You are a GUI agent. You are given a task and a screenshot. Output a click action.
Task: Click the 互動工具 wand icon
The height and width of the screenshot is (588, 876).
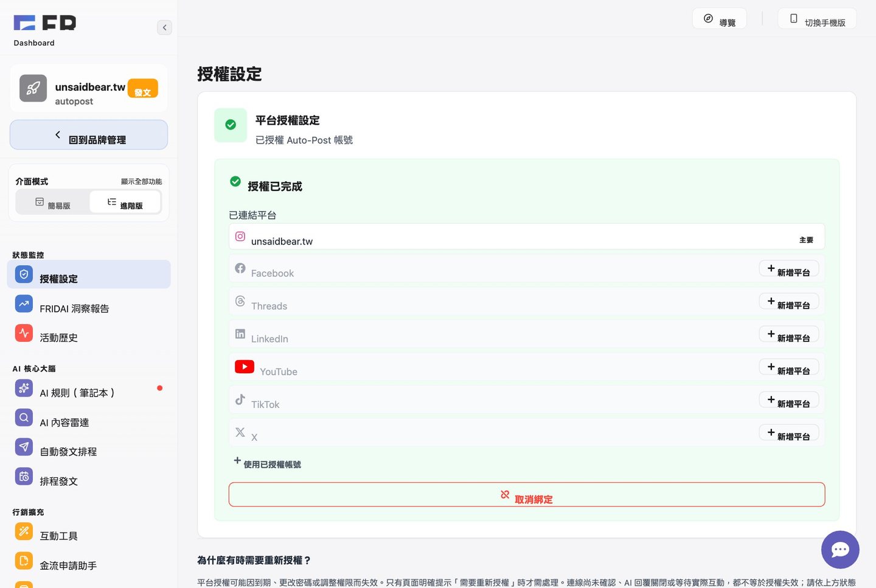(x=24, y=531)
